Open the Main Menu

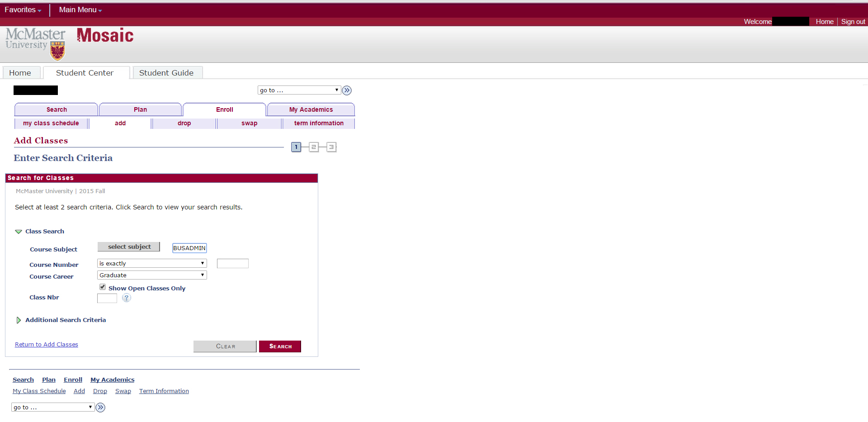click(x=80, y=9)
